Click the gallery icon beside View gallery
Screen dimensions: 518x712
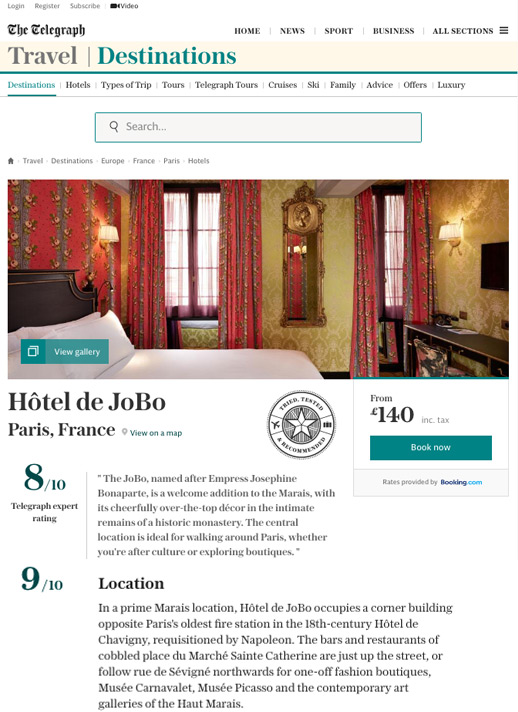point(33,351)
